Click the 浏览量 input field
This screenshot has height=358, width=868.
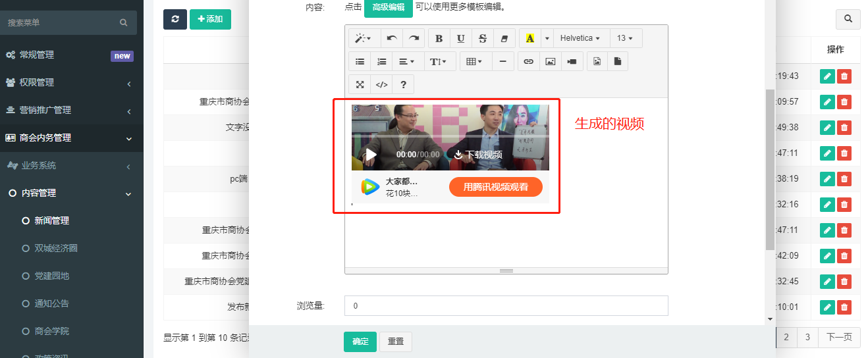pos(506,305)
